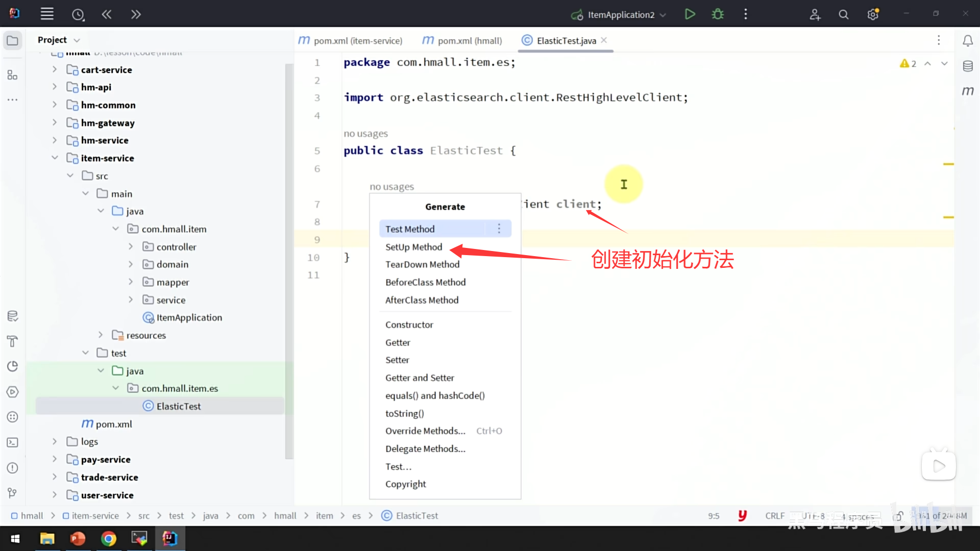The width and height of the screenshot is (980, 551).
Task: Open the main hamburger menu
Action: 47,14
